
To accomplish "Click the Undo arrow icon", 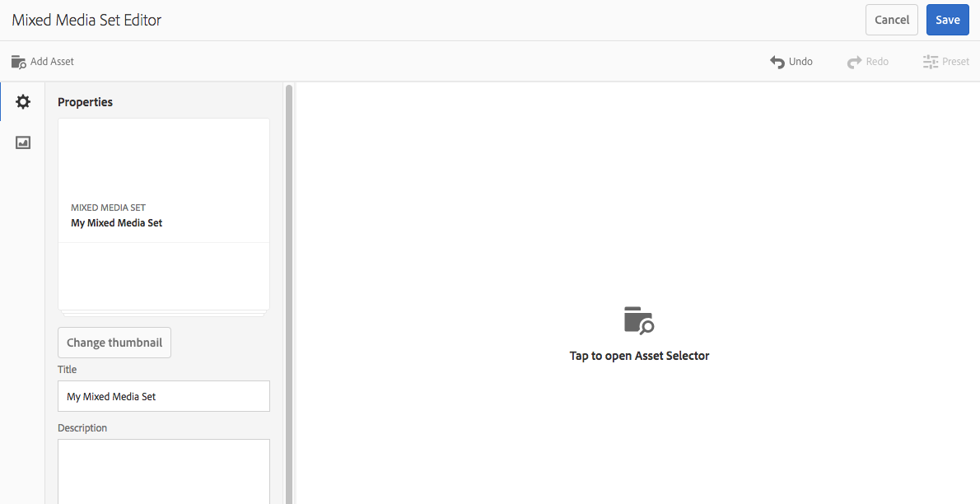I will [777, 62].
